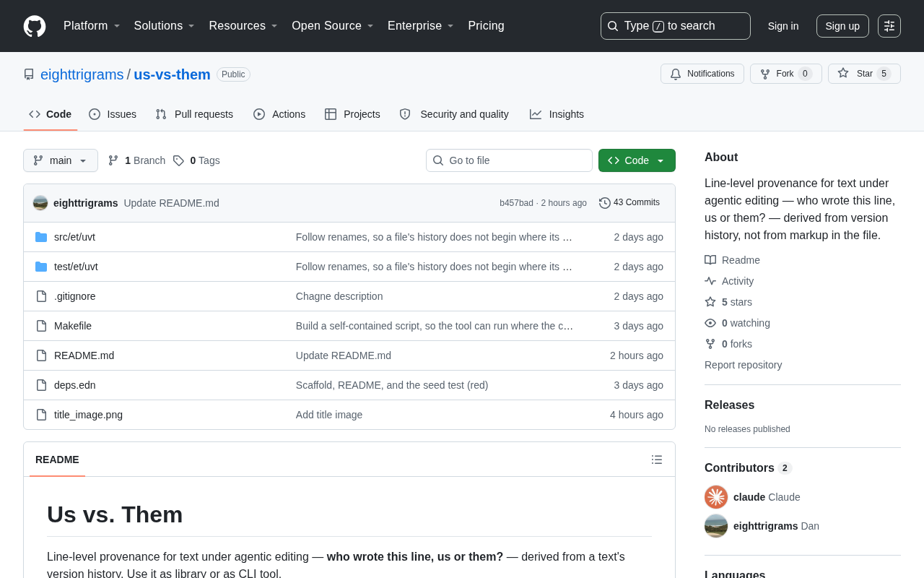This screenshot has width=924, height=578.
Task: Open the green Code dropdown button
Action: pos(637,160)
